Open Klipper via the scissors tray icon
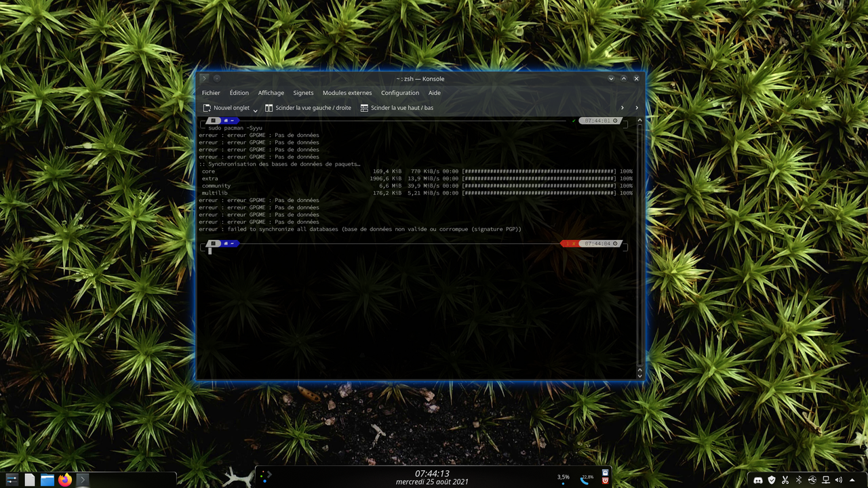868x488 pixels. pos(785,480)
